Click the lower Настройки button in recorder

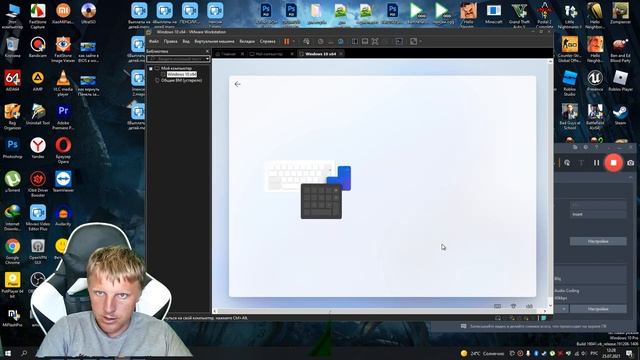click(x=598, y=309)
